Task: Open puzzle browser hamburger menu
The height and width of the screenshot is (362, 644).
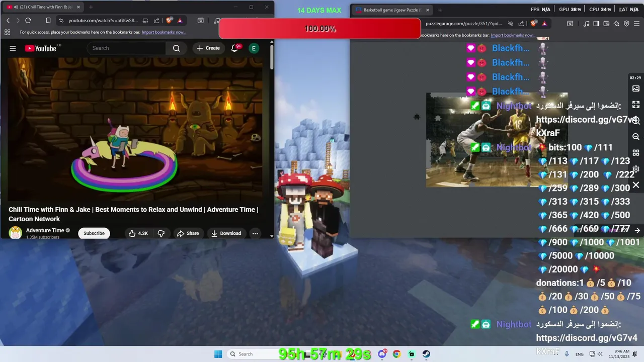Action: (637, 24)
